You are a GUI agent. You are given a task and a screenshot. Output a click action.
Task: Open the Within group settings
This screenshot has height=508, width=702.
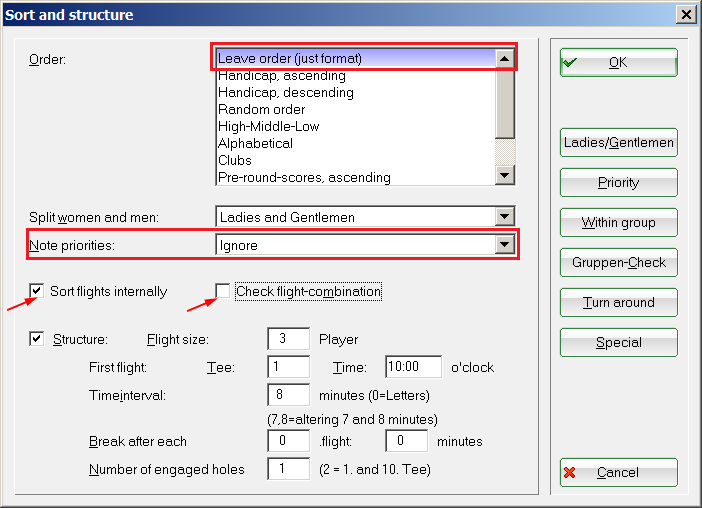618,222
